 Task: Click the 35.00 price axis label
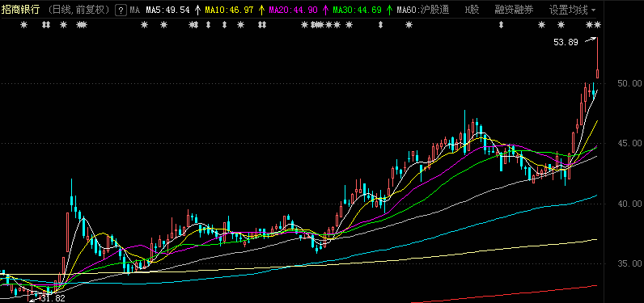[629, 263]
